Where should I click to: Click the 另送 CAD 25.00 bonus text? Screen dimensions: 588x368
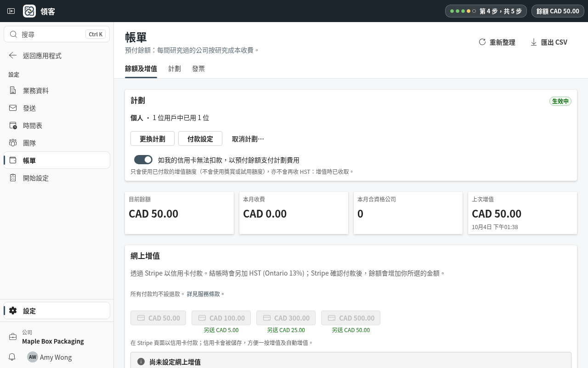click(286, 330)
